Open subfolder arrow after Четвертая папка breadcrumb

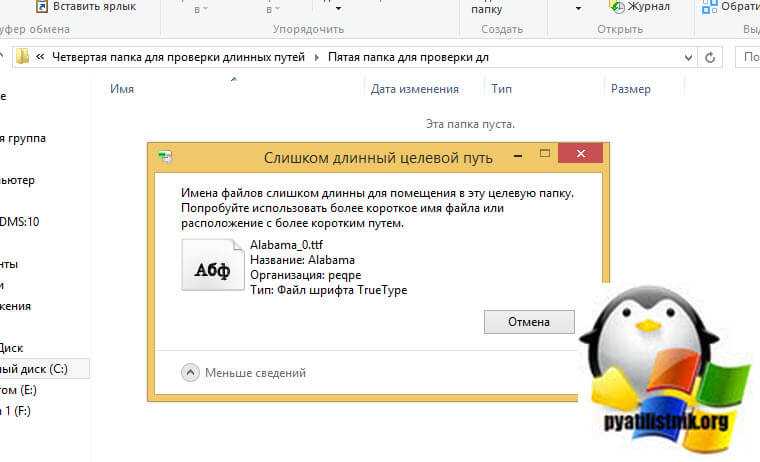[317, 57]
